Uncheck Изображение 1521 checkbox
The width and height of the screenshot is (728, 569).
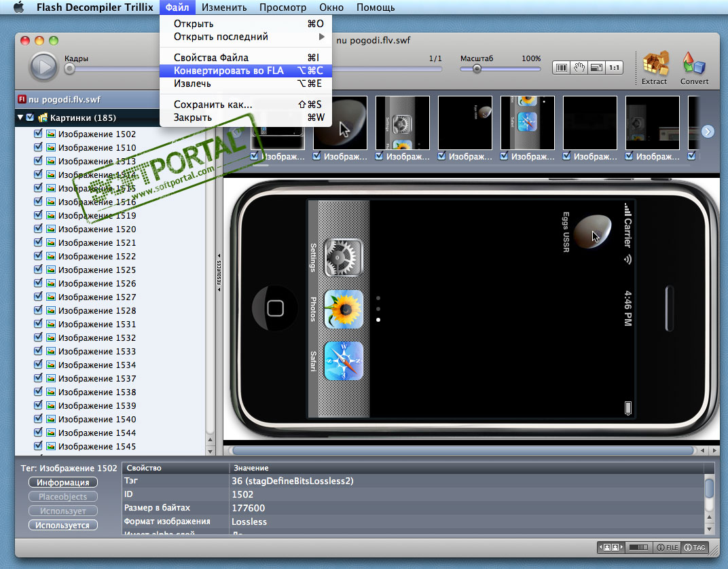tap(38, 242)
